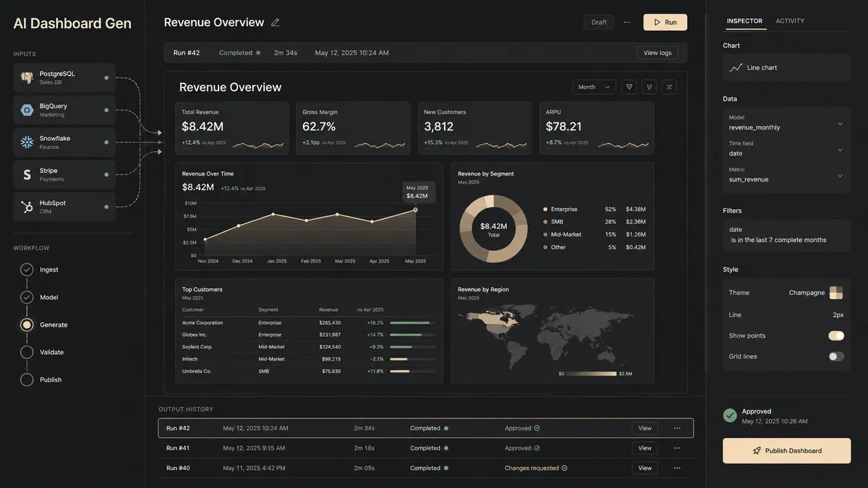868x488 pixels.
Task: Expand the Metric sum_revenue dropdown
Action: point(786,174)
